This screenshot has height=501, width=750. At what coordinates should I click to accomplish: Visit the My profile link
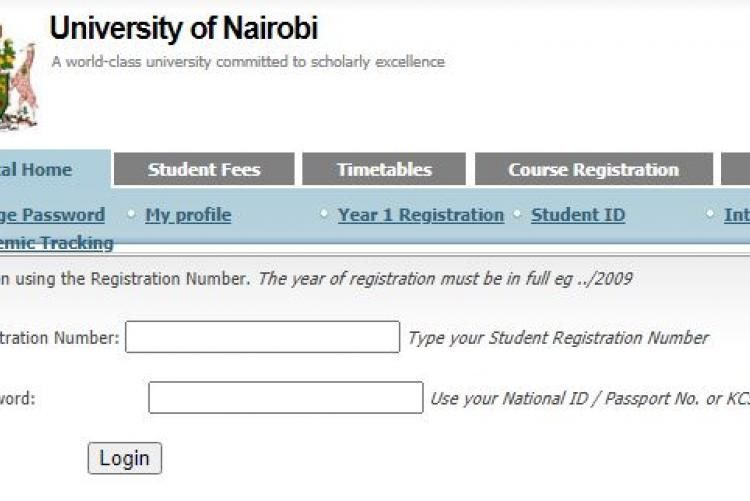(x=188, y=215)
